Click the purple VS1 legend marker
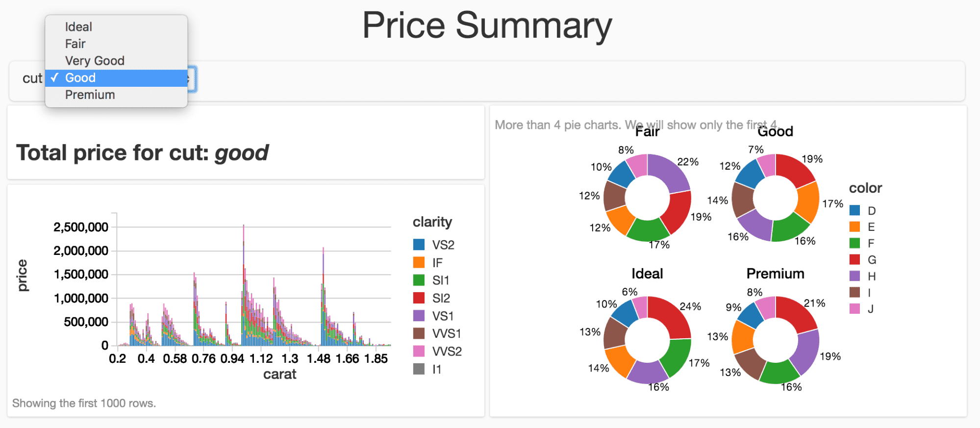This screenshot has width=980, height=428. [419, 316]
